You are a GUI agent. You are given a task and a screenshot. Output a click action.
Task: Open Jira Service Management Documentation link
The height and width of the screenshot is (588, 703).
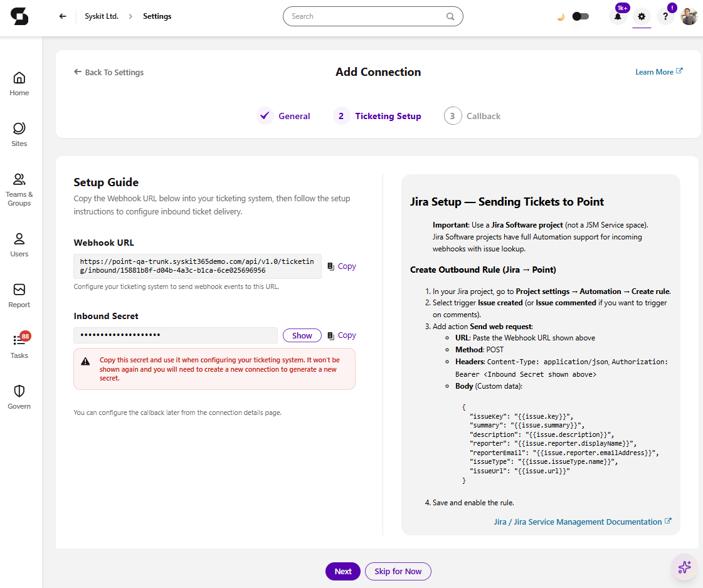583,522
